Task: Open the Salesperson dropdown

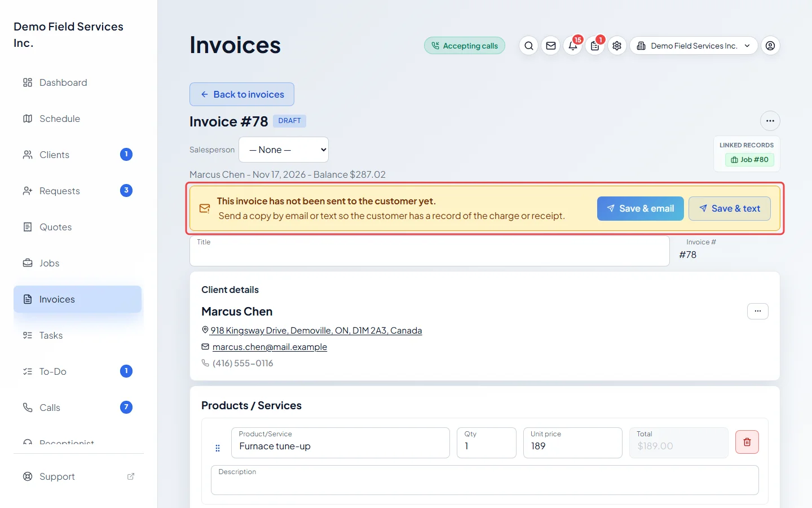Action: click(x=284, y=150)
